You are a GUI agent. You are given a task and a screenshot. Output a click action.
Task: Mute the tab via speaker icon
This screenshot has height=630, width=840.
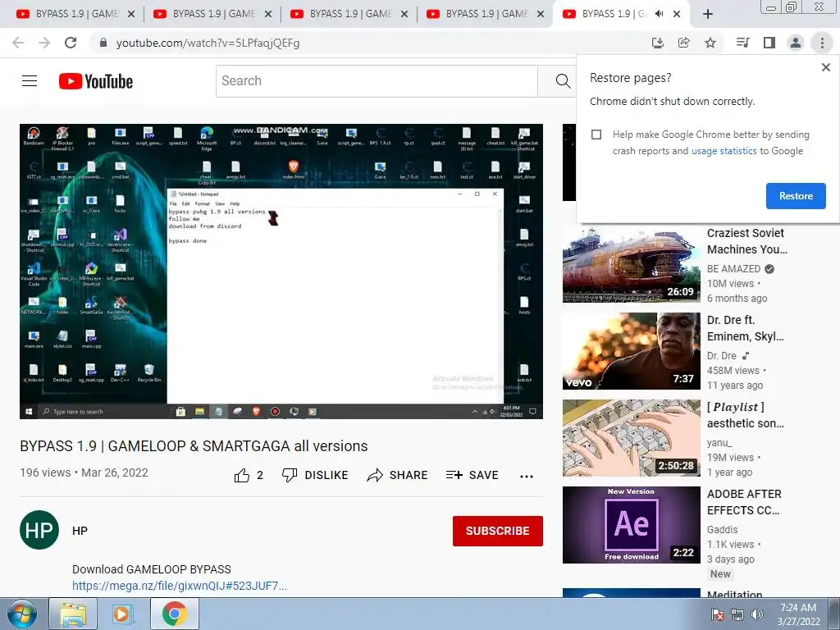coord(660,14)
